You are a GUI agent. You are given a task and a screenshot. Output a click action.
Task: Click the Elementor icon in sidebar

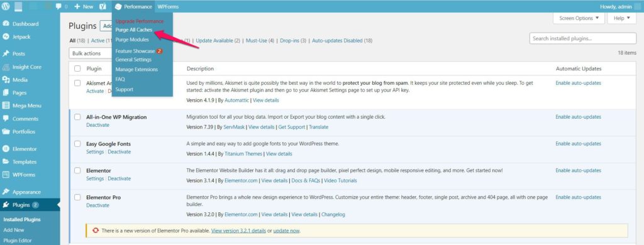click(6, 149)
